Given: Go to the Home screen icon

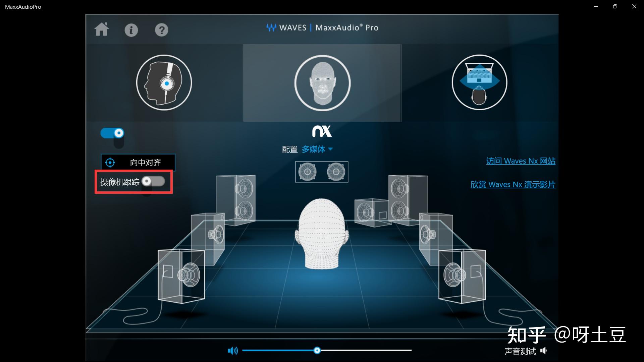Looking at the screenshot, I should (102, 29).
